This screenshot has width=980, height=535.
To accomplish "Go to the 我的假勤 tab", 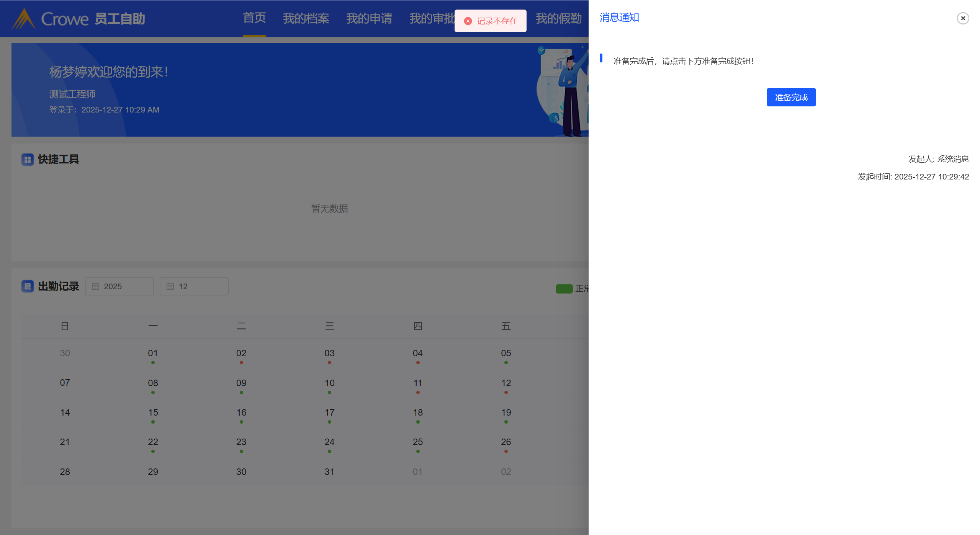I will pos(558,18).
